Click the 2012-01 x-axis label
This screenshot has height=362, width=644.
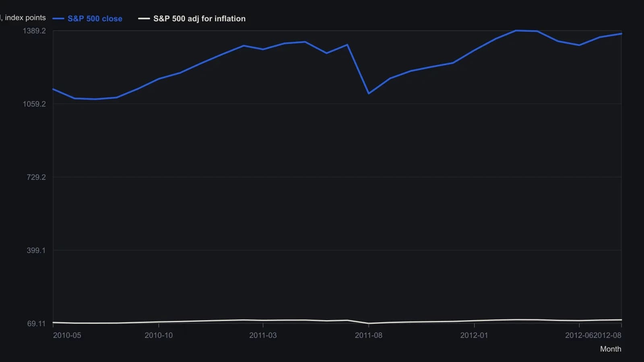474,335
